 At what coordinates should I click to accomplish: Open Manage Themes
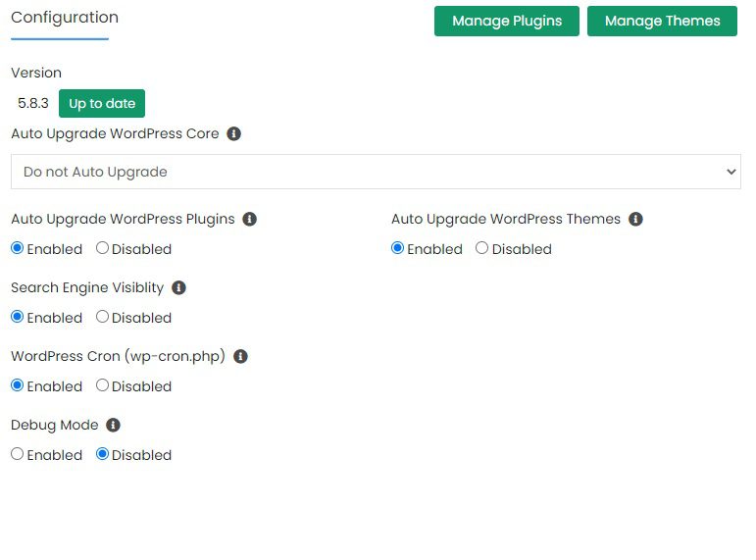point(662,22)
